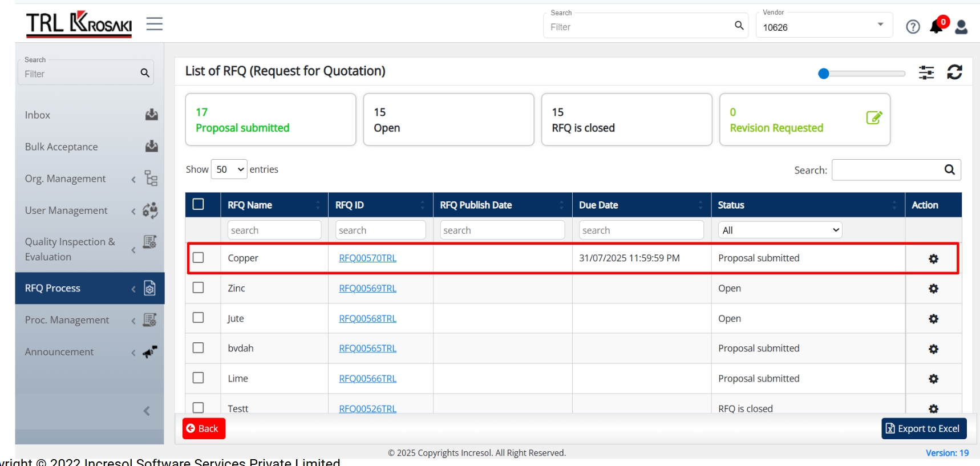Image resolution: width=980 pixels, height=466 pixels.
Task: Expand the Proc. Management chevron
Action: tap(133, 321)
